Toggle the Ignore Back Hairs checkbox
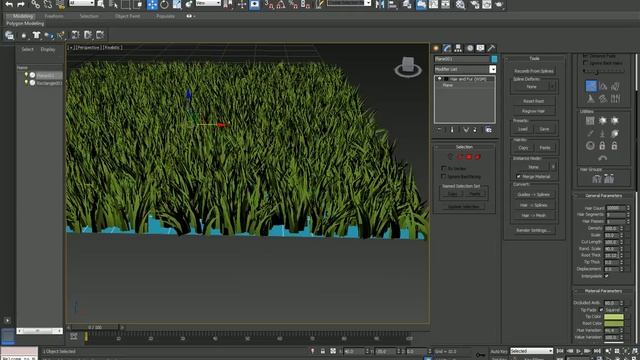 (x=586, y=63)
